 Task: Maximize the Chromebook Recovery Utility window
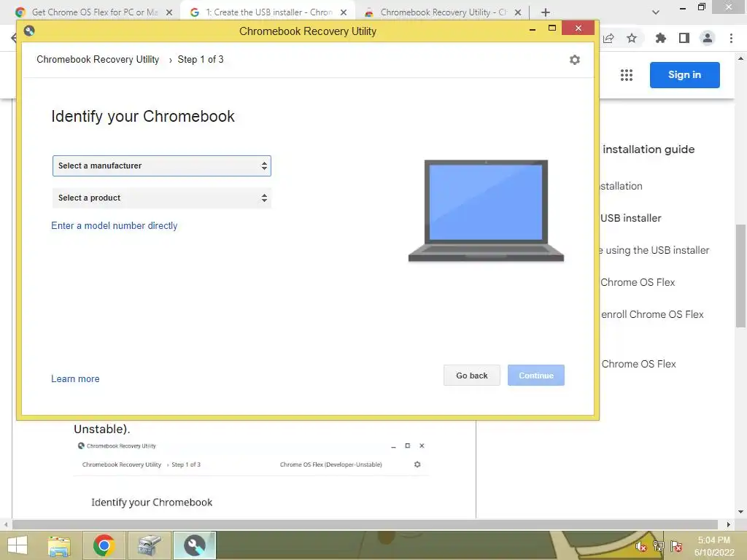[551, 28]
